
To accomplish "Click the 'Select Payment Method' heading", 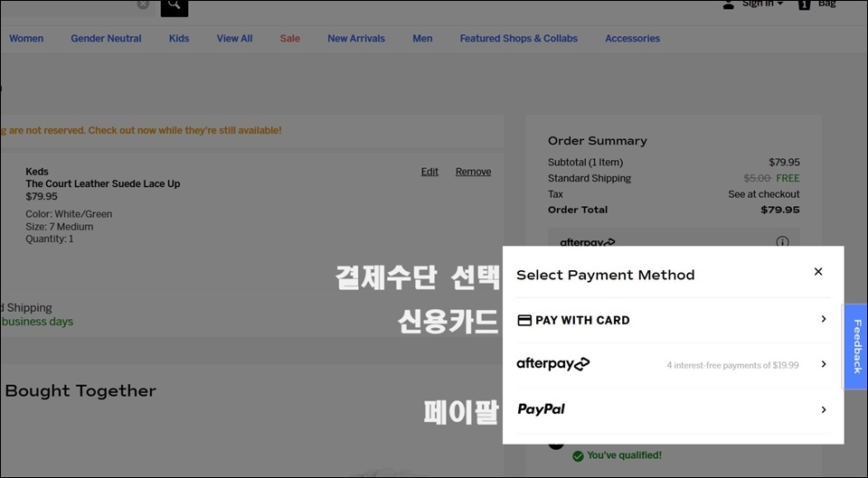I will (605, 275).
